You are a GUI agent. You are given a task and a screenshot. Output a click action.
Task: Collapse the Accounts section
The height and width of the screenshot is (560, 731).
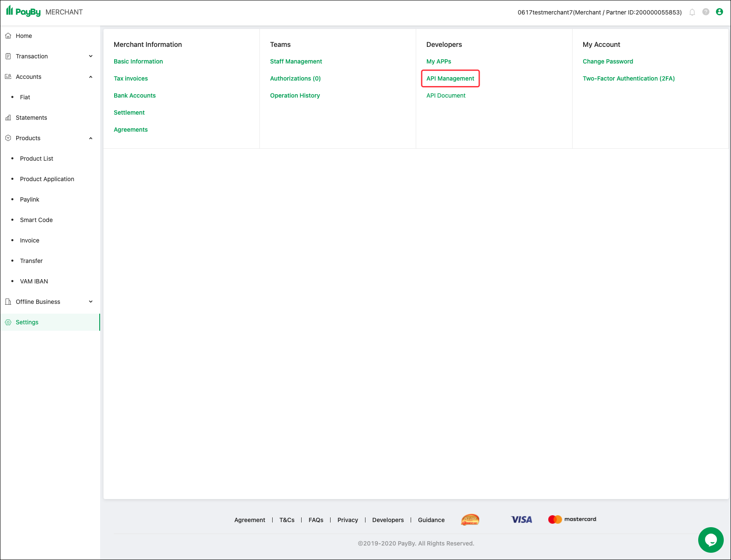[x=90, y=77]
